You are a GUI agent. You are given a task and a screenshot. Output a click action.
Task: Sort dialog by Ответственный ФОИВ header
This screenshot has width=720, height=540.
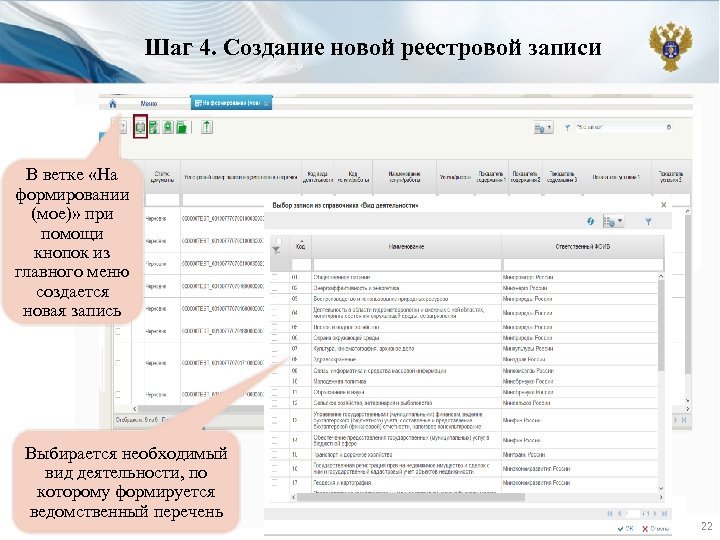(582, 247)
